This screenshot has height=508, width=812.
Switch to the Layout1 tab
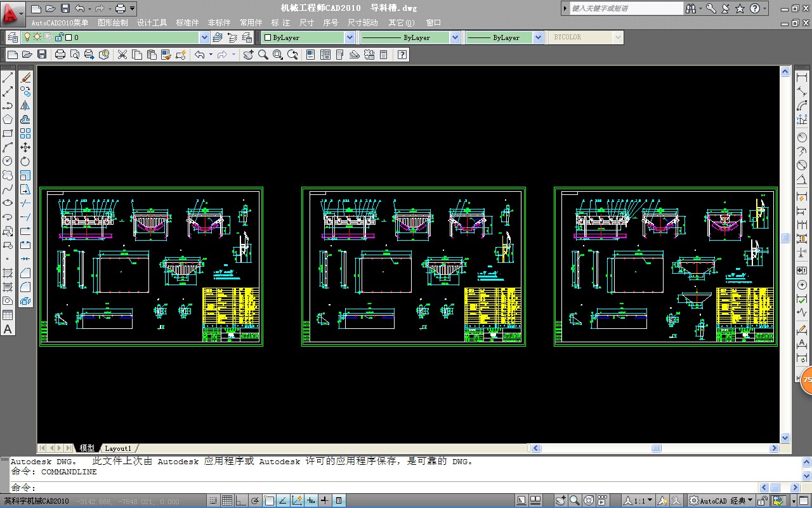click(118, 448)
